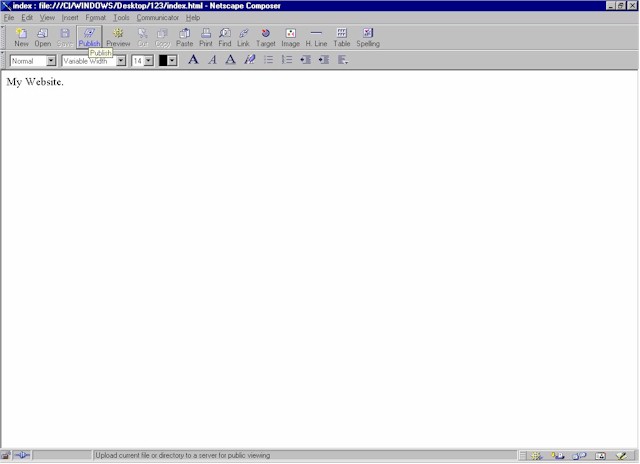
Task: Open the File menu
Action: pos(9,18)
